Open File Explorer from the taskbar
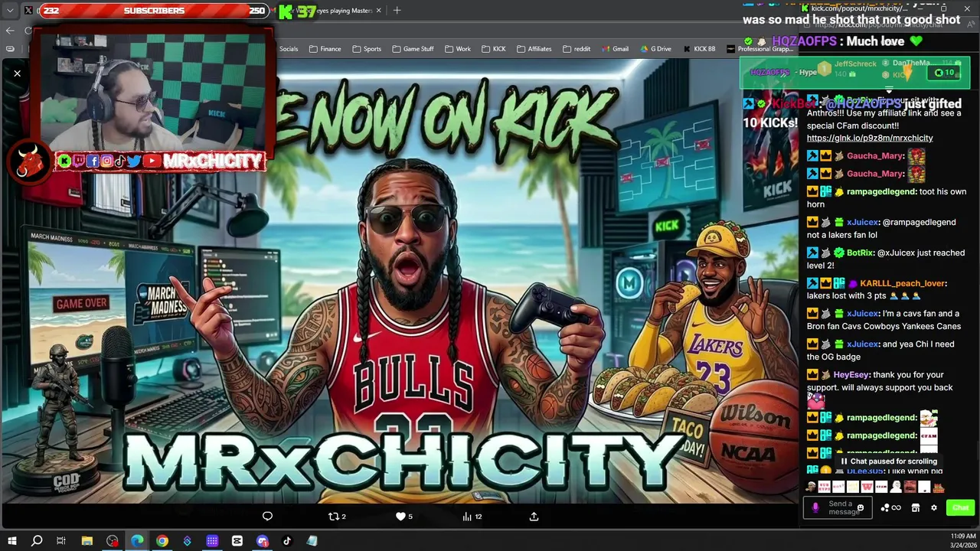This screenshot has height=551, width=980. 87,541
